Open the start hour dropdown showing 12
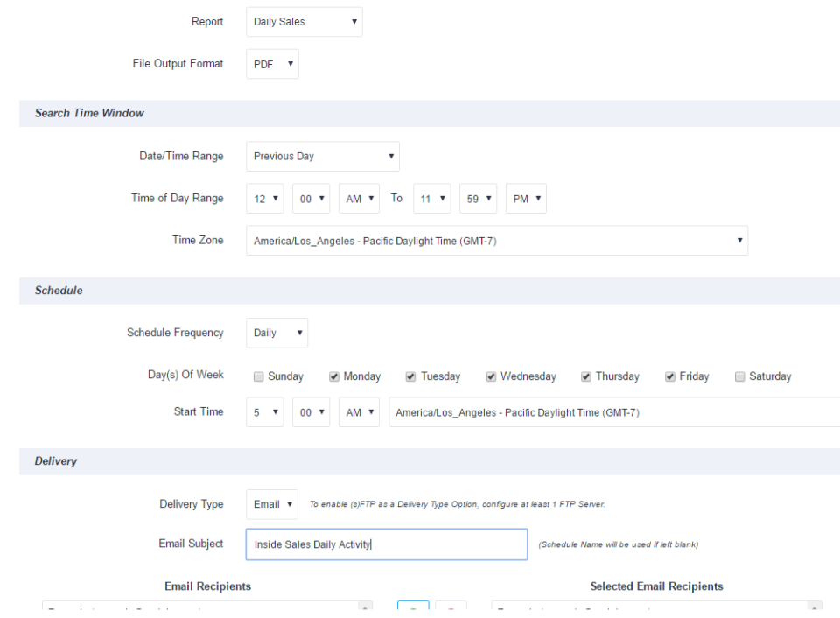 264,198
